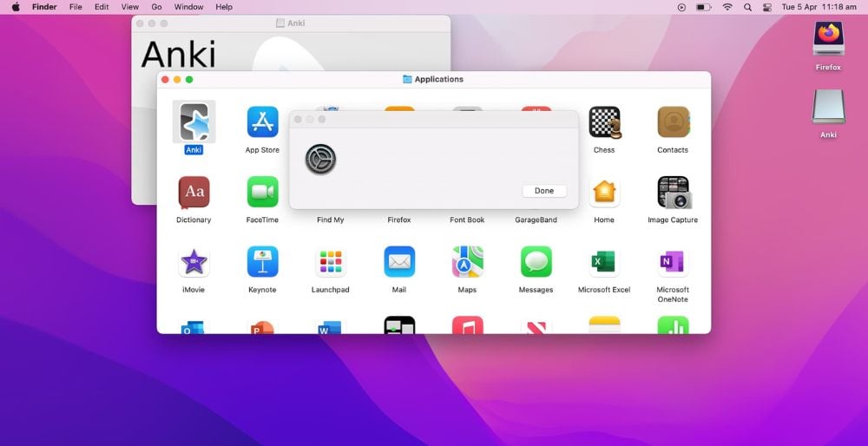Select the Microsoft Excel icon
The image size is (868, 446).
604,262
